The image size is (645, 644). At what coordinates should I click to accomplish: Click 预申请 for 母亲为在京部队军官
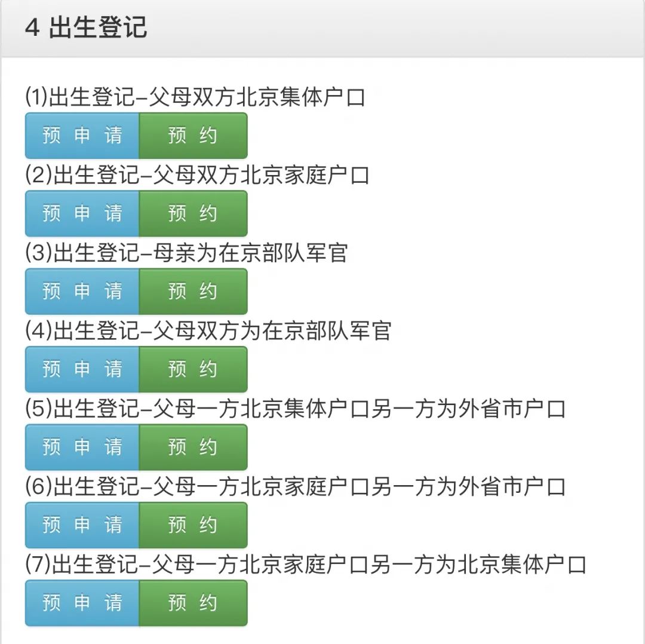click(x=82, y=292)
